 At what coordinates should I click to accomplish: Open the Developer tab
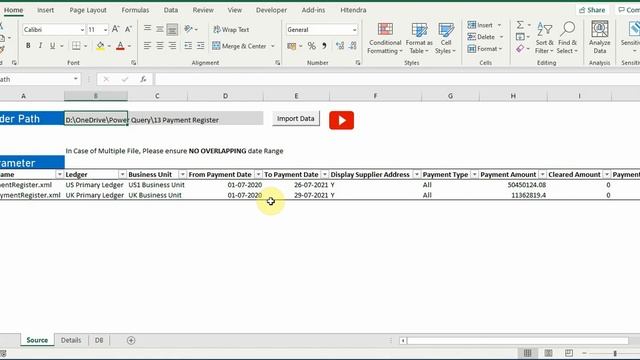pos(271,10)
